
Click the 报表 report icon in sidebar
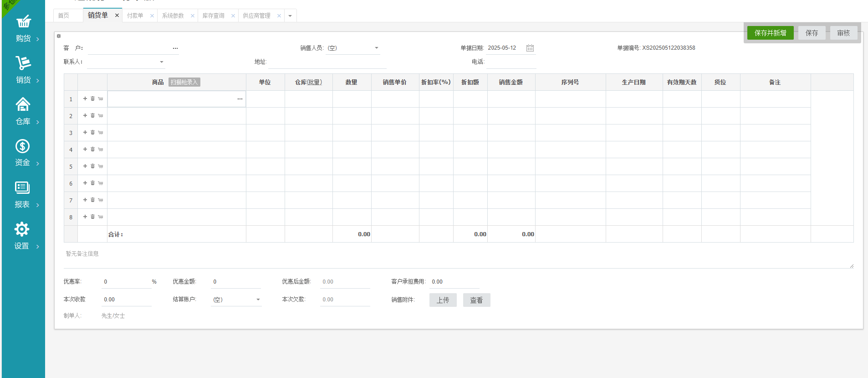click(22, 187)
